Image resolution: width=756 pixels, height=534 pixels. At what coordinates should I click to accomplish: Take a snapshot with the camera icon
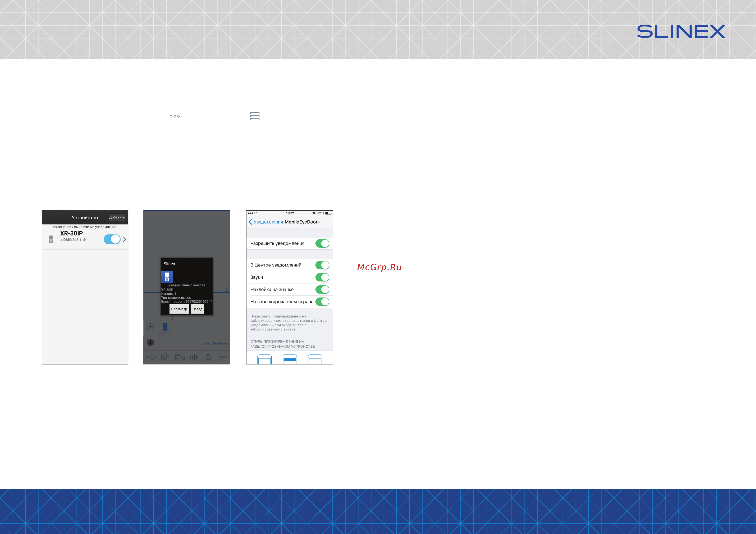[165, 357]
